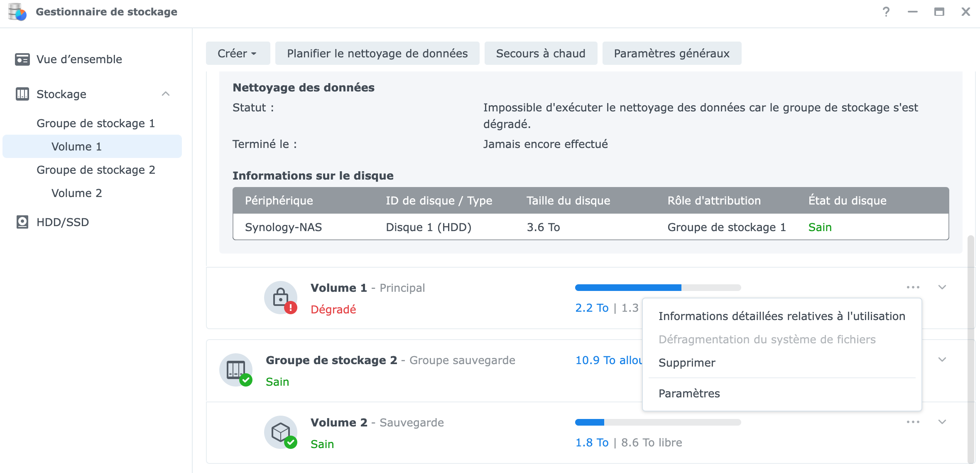Click the Volume 2 cube icon

[x=281, y=432]
